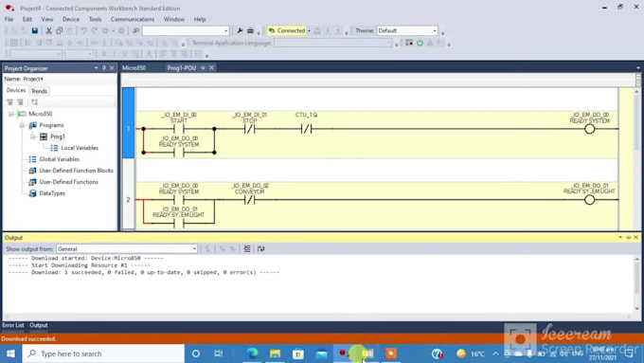Pin the Prog1-POU tab
644x363 pixels.
coord(203,68)
